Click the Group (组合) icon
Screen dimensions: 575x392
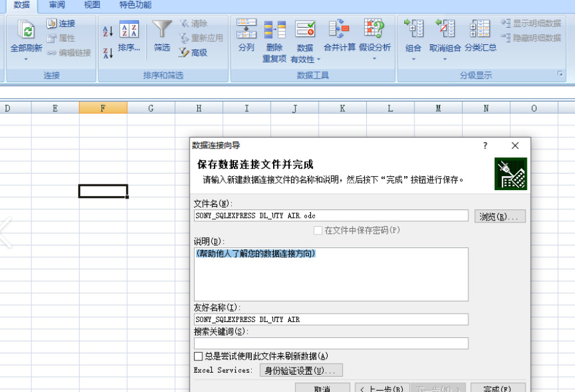click(x=413, y=30)
